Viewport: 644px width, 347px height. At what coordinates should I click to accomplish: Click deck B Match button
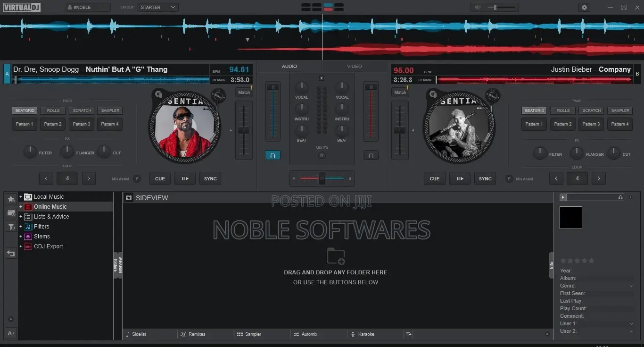coord(400,92)
